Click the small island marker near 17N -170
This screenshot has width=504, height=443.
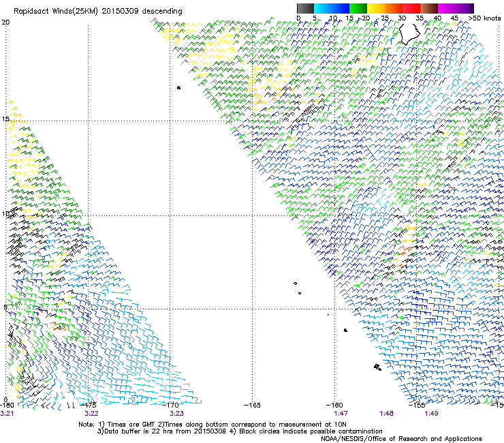[x=178, y=87]
